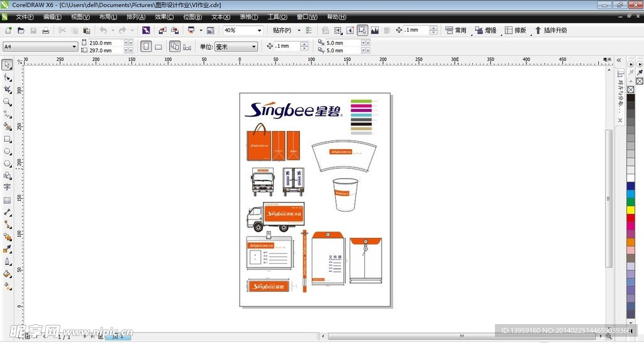Screen dimensions: 644x343
Task: Switch page to portrait orientation
Action: (146, 47)
